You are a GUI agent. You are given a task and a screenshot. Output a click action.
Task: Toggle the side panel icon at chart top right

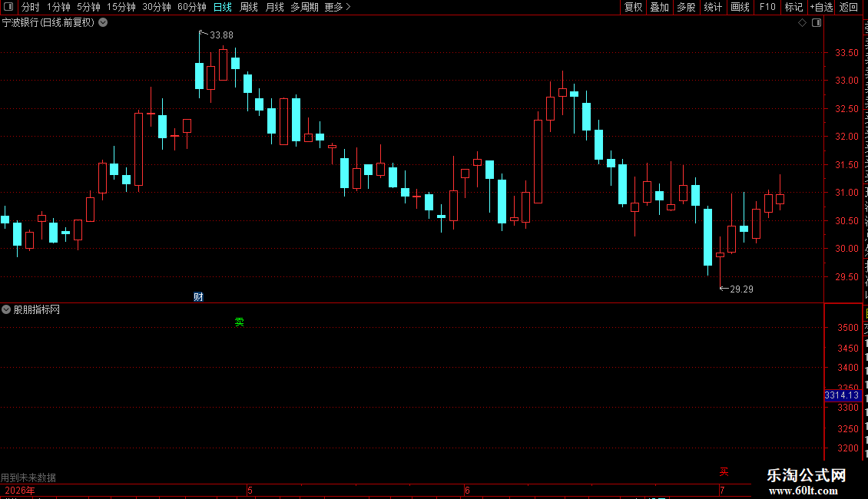point(817,23)
